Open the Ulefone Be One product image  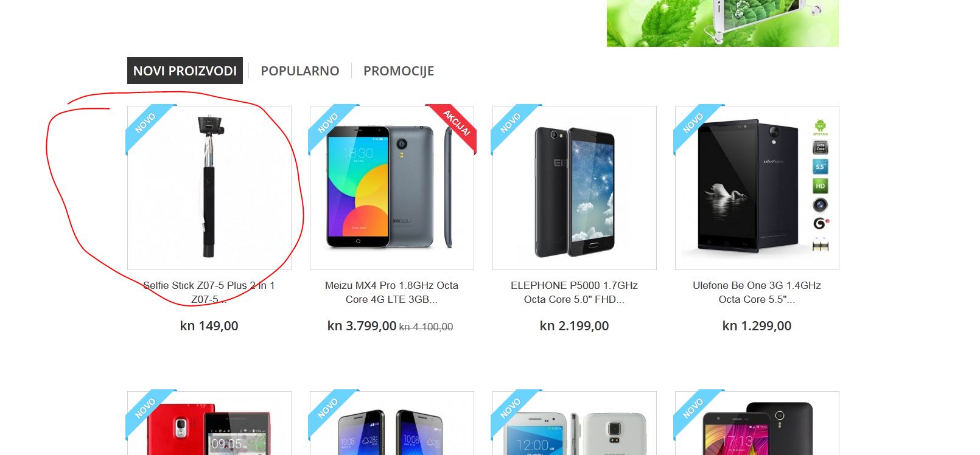(x=757, y=188)
